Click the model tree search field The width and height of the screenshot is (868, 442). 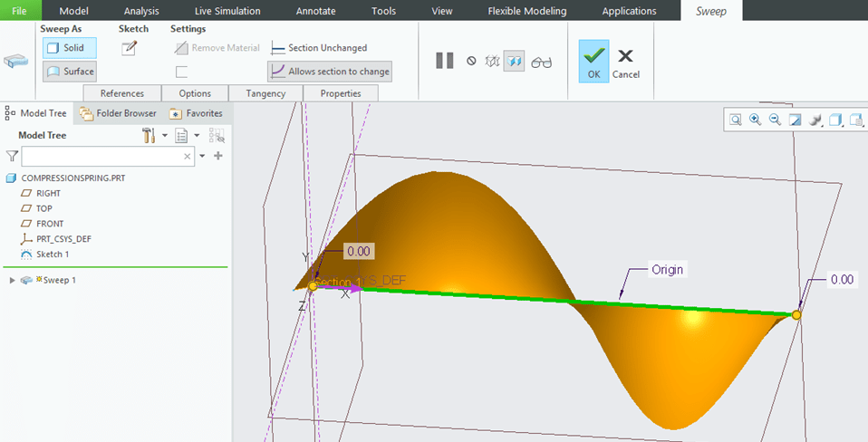click(101, 156)
